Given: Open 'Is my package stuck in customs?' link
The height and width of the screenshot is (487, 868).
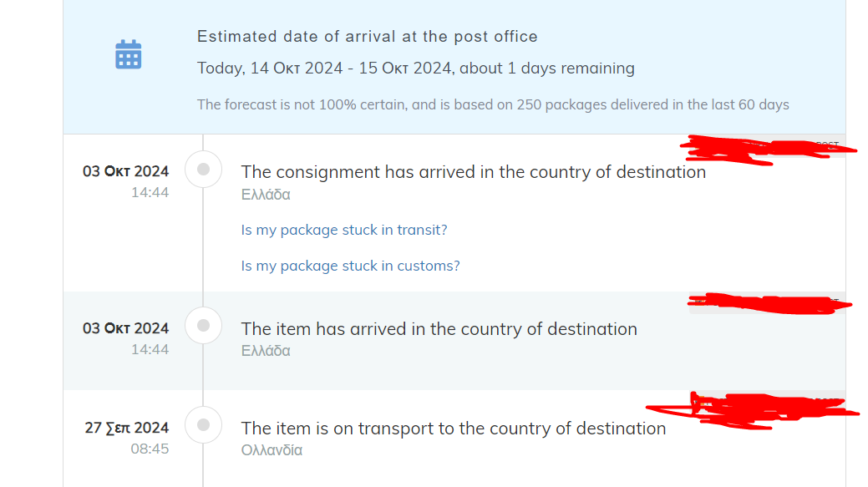Looking at the screenshot, I should click(x=350, y=266).
